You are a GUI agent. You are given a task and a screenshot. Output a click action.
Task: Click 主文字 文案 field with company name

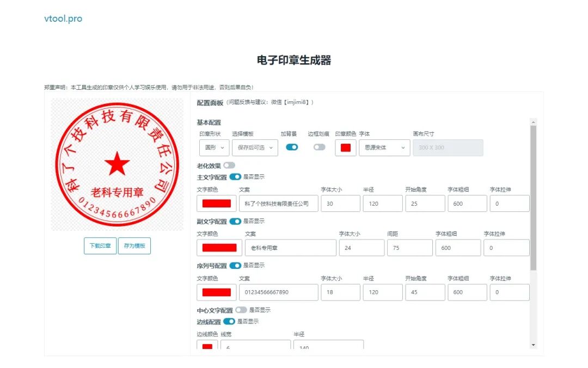[279, 204]
